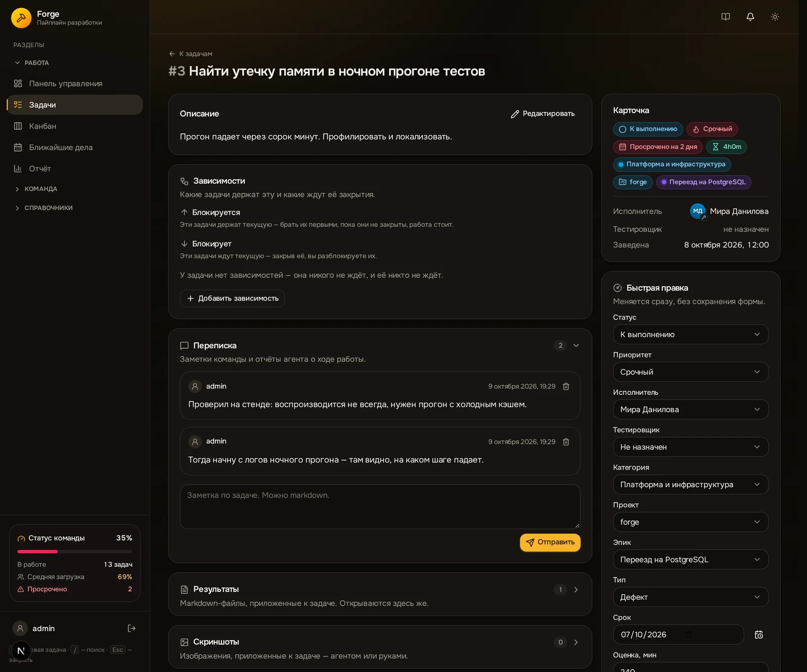The image size is (807, 672).
Task: Open the Тестировщик dropdown
Action: point(690,447)
